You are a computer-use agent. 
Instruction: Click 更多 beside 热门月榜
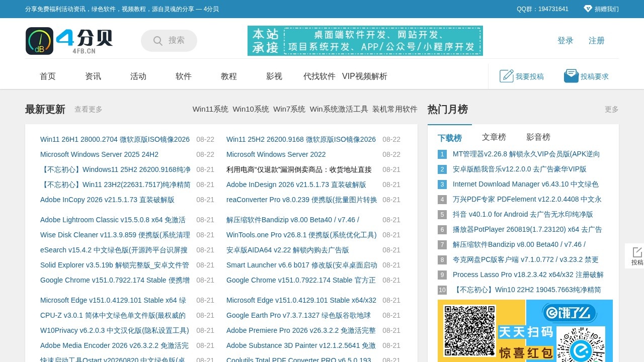point(612,109)
